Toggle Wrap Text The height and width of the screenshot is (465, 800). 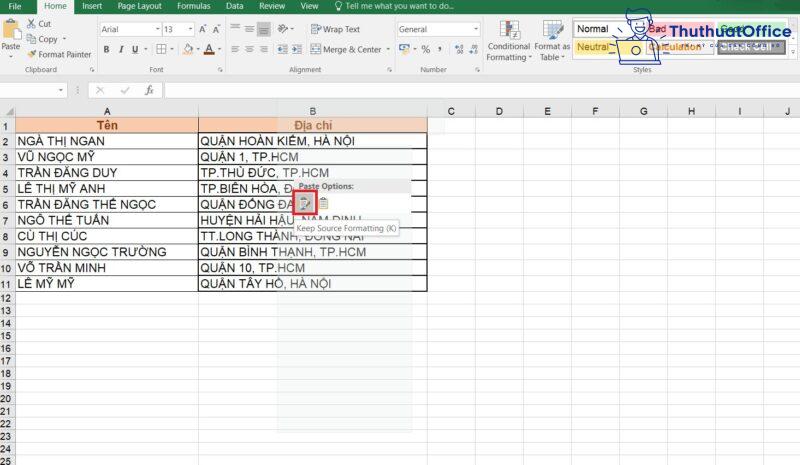335,29
